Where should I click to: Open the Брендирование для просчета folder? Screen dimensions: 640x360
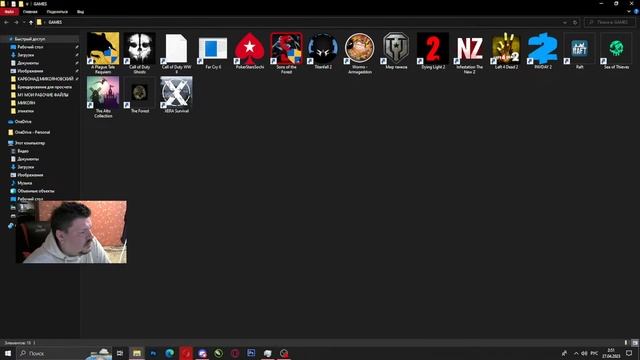[x=43, y=87]
